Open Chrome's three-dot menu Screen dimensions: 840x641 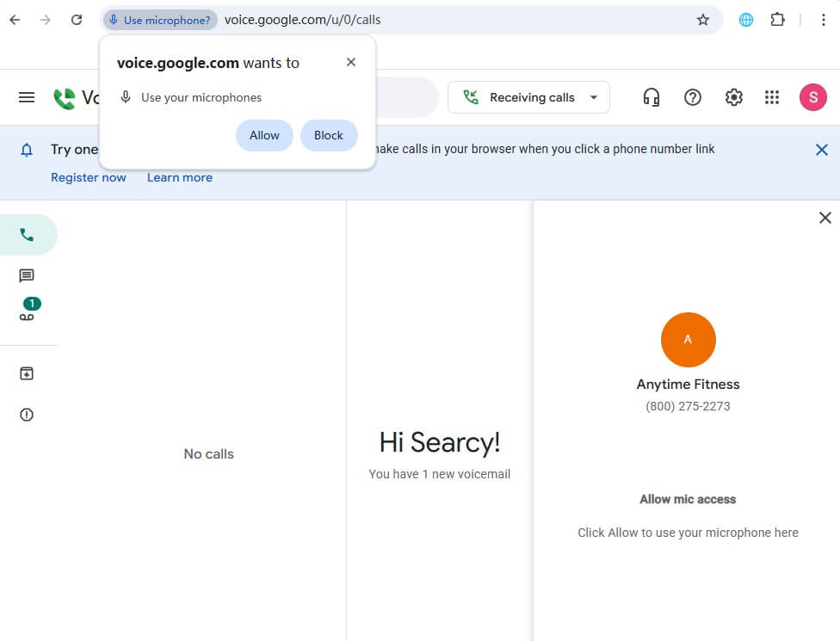click(x=823, y=20)
